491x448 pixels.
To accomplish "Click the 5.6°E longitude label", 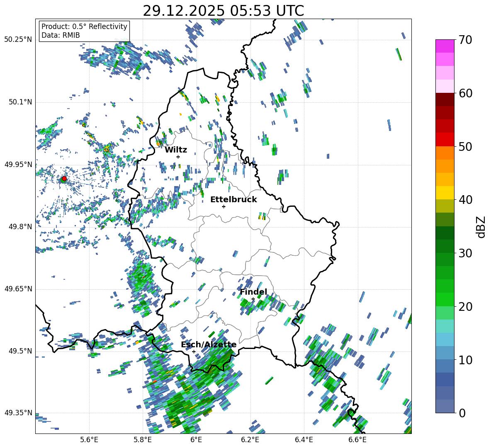I will coord(89,440).
